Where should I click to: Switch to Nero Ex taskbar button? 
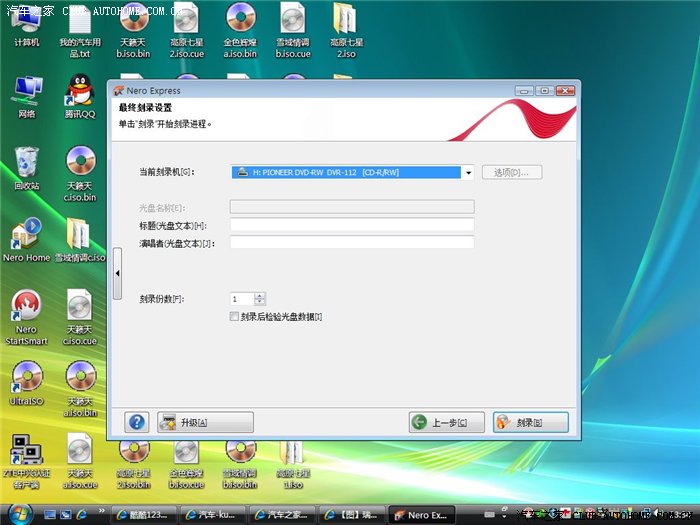point(422,515)
